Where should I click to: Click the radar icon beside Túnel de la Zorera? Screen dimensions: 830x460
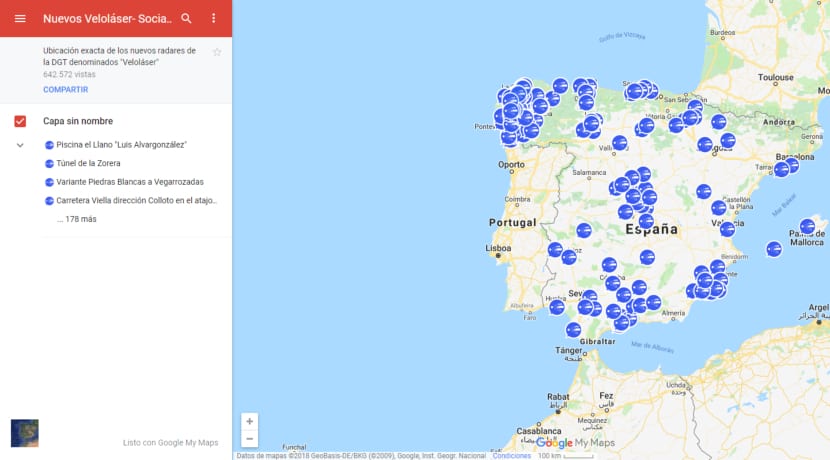pyautogui.click(x=50, y=163)
